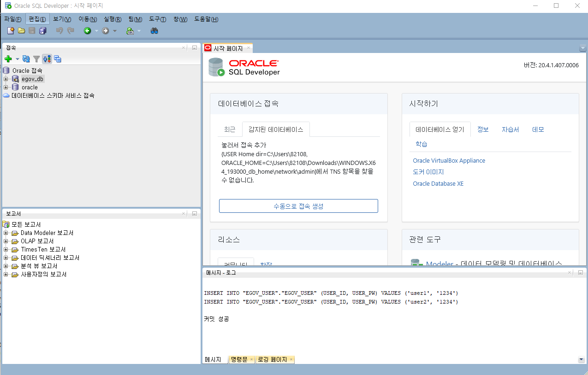The image size is (588, 375).
Task: Open the 보기 menu
Action: tap(62, 19)
